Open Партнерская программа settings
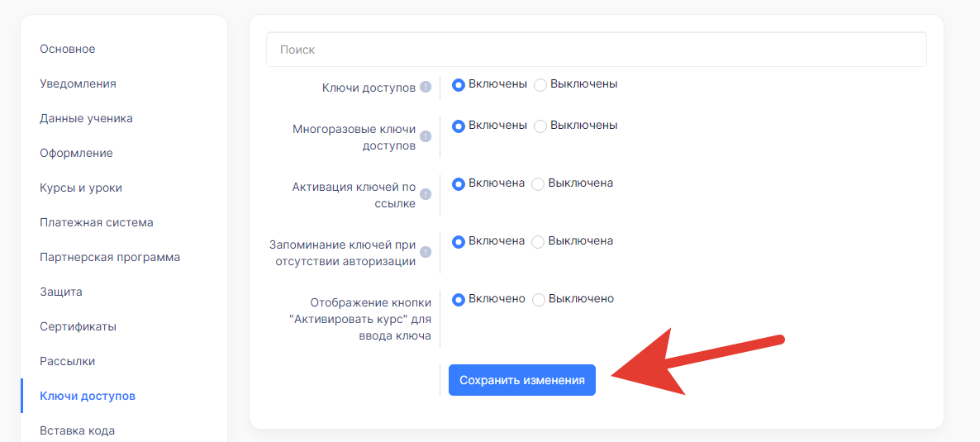This screenshot has height=442, width=980. 110,257
